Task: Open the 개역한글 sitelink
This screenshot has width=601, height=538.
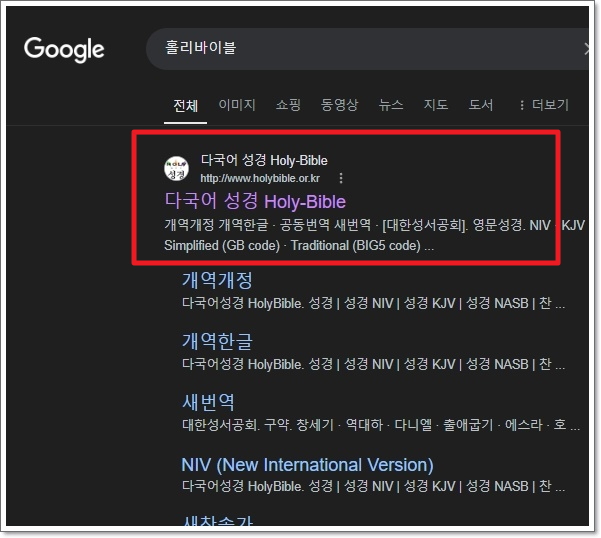Action: (217, 341)
